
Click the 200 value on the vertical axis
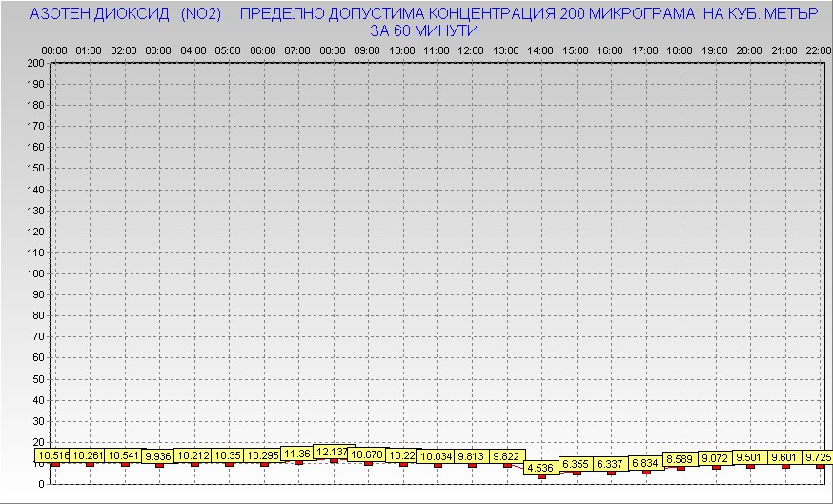[35, 63]
